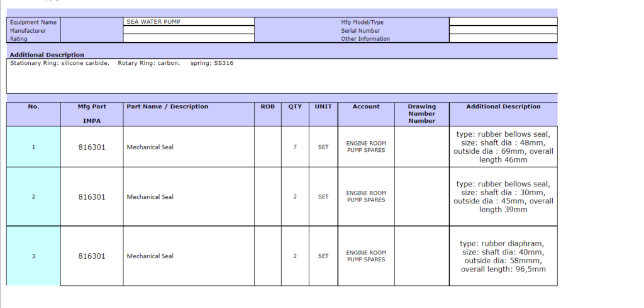Click the QTY column header
The image size is (644, 308).
coord(295,106)
